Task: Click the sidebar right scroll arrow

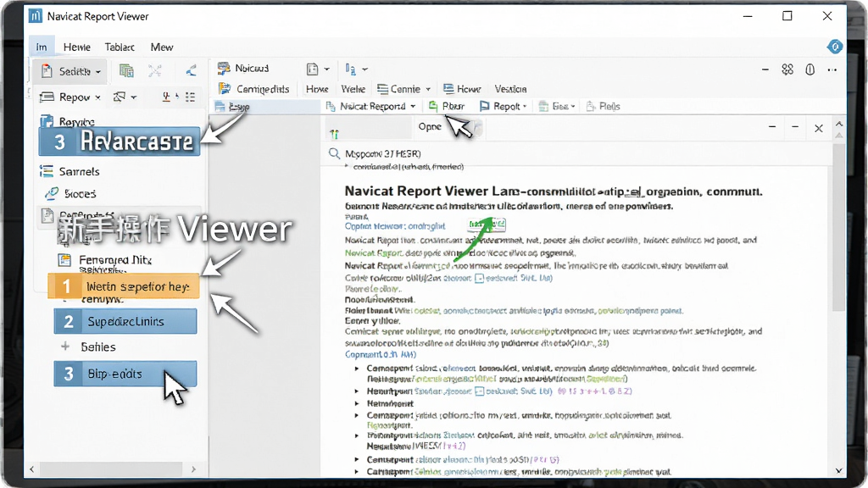Action: tap(193, 469)
